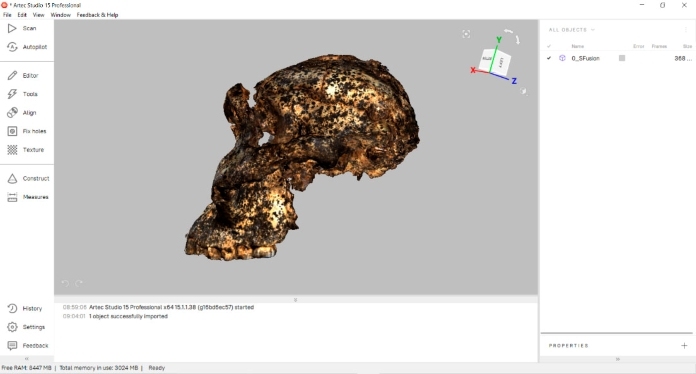Open the Editor tool

coord(27,75)
